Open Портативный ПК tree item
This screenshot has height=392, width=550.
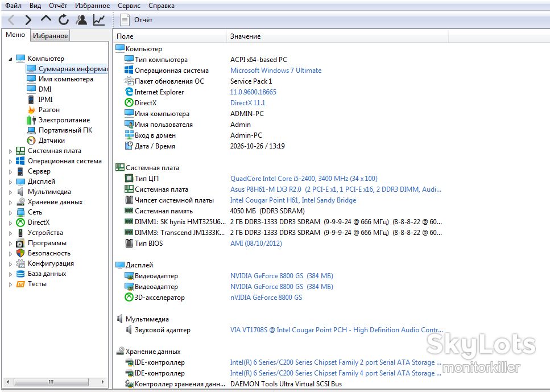(x=65, y=130)
